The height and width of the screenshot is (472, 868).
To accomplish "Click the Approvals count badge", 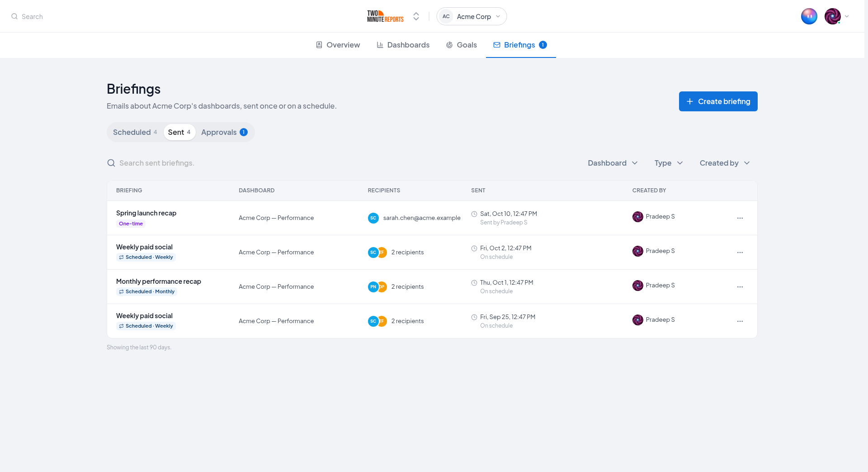I will coord(244,132).
